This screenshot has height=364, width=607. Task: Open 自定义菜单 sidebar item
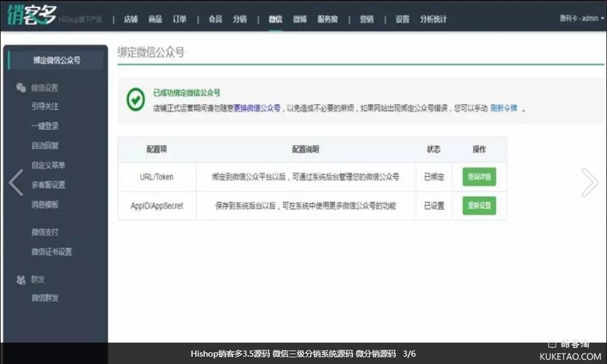pyautogui.click(x=48, y=165)
